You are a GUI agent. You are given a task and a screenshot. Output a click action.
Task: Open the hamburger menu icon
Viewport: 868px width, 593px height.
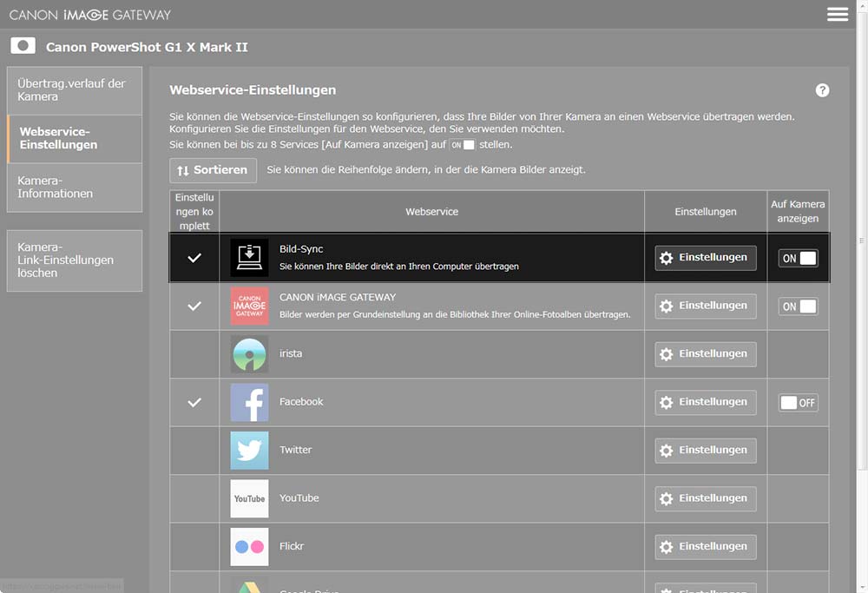[838, 15]
